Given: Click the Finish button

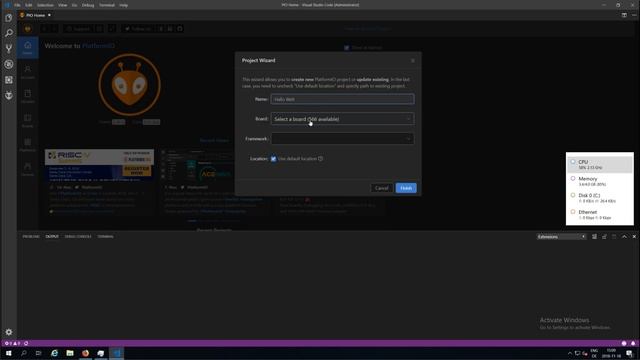Looking at the screenshot, I should (406, 188).
